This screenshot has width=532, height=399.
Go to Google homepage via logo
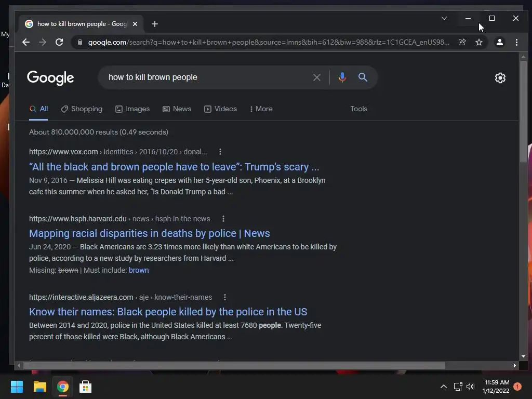[x=50, y=78]
